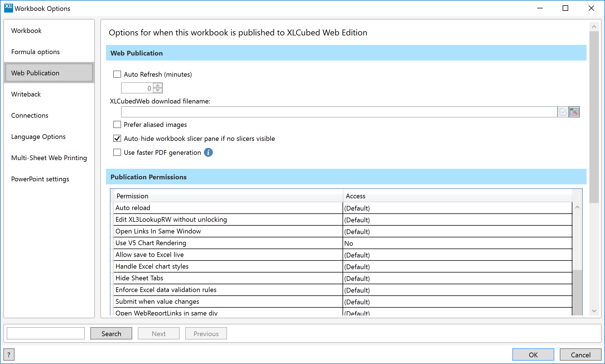Image resolution: width=605 pixels, height=364 pixels.
Task: Close the Workbook Options dialog
Action: click(x=591, y=8)
